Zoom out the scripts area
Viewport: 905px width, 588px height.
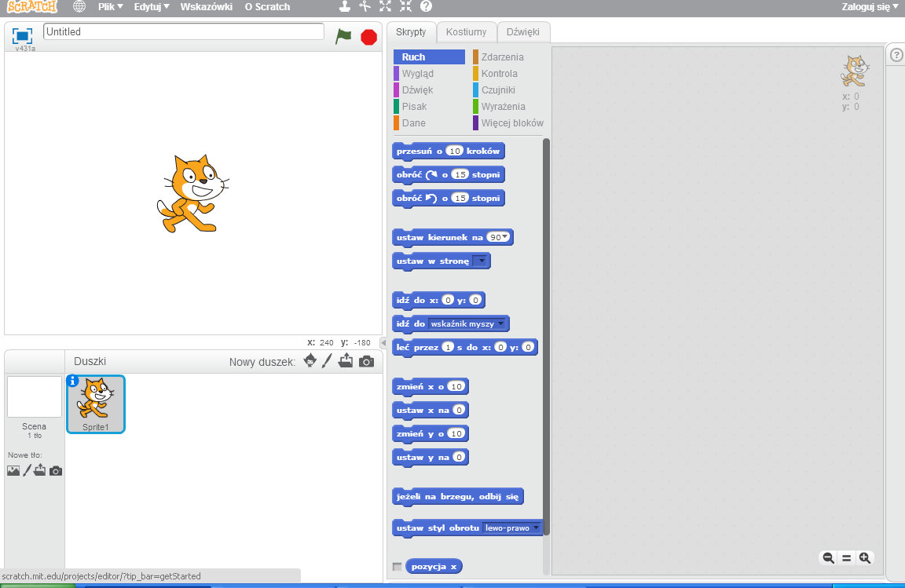pos(828,557)
